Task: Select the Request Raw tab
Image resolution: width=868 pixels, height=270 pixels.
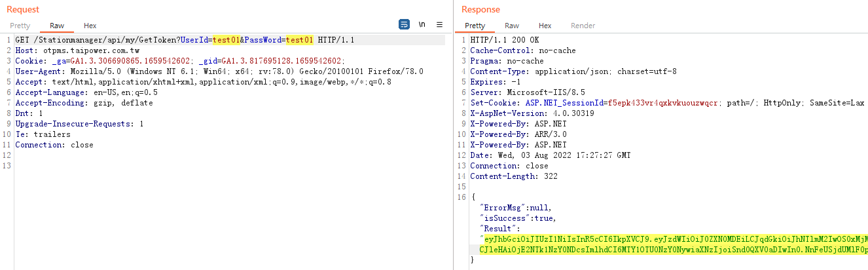Action: pyautogui.click(x=57, y=26)
